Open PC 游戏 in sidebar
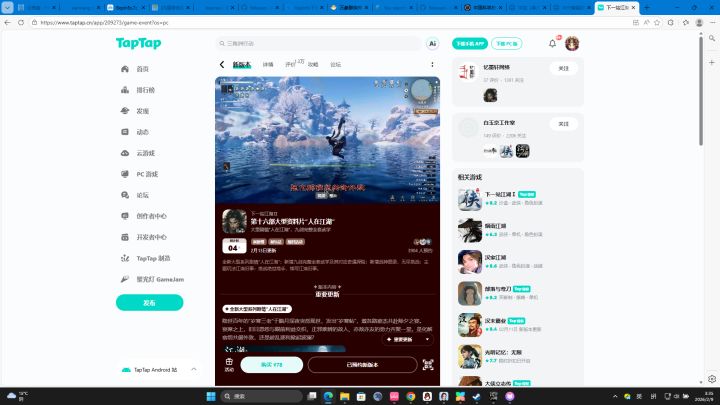 (x=147, y=174)
